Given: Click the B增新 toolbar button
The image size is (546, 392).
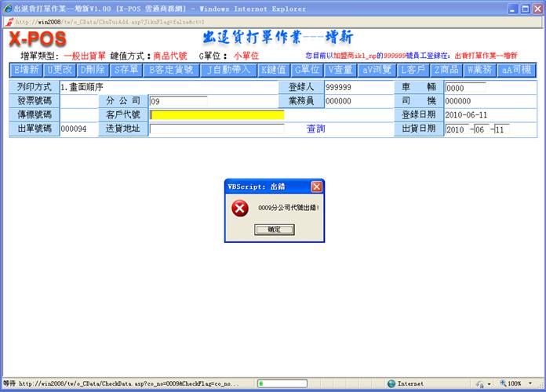Looking at the screenshot, I should tap(26, 69).
